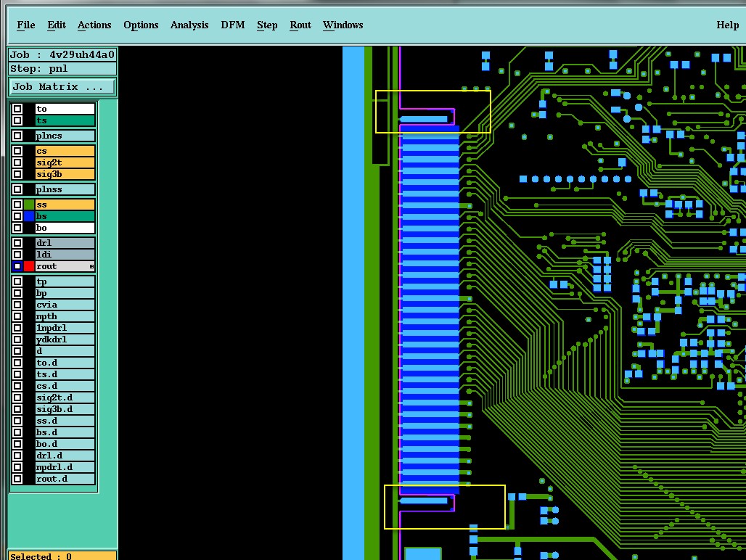Viewport: 746px width, 560px height.
Task: Click the small marker icon on the rout layer row
Action: coord(92,267)
